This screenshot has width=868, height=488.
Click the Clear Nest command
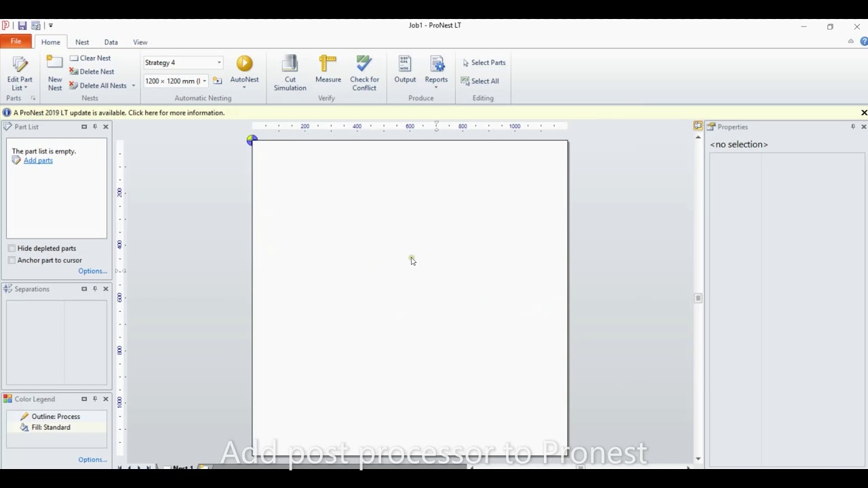click(90, 58)
